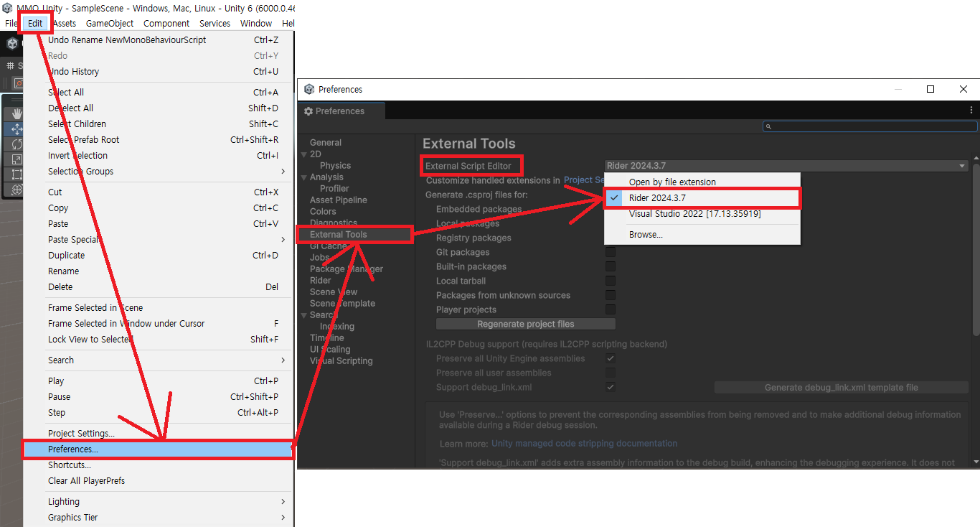Viewport: 980px width, 527px height.
Task: Select Profiler under Analysis category
Action: pos(334,189)
